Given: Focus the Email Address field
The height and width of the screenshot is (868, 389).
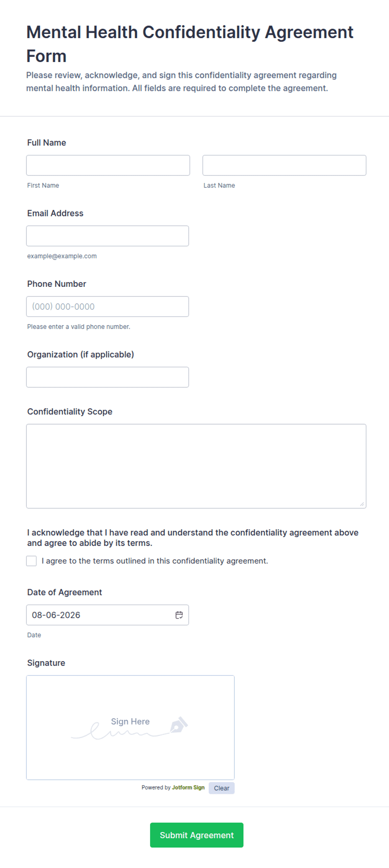Looking at the screenshot, I should [x=107, y=236].
